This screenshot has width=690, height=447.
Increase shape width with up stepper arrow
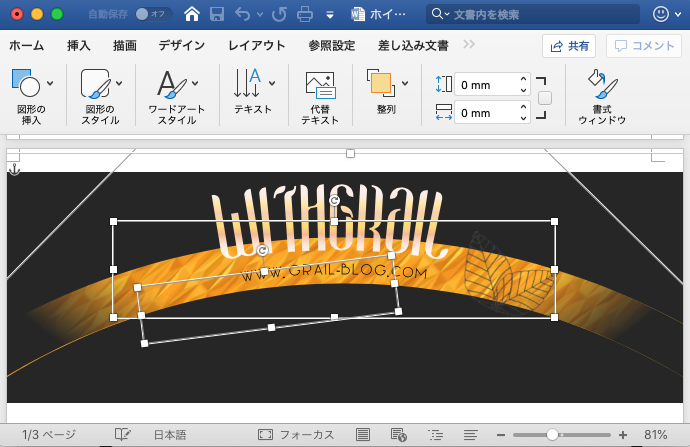click(523, 107)
